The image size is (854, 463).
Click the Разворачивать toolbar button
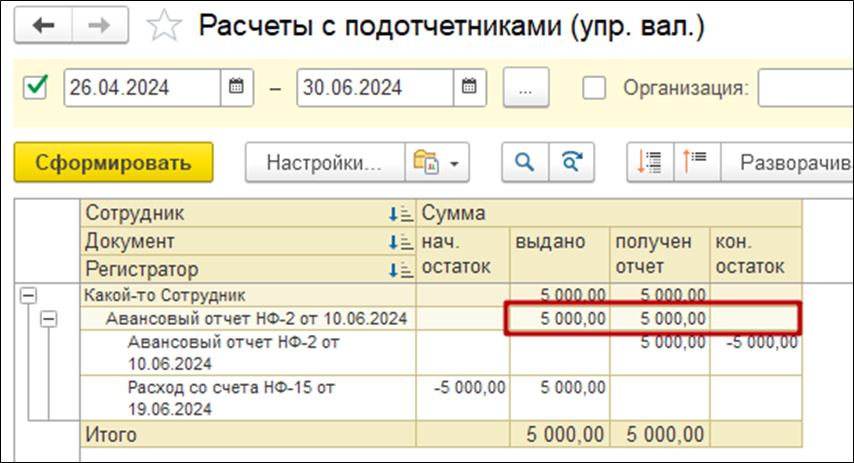pos(792,162)
